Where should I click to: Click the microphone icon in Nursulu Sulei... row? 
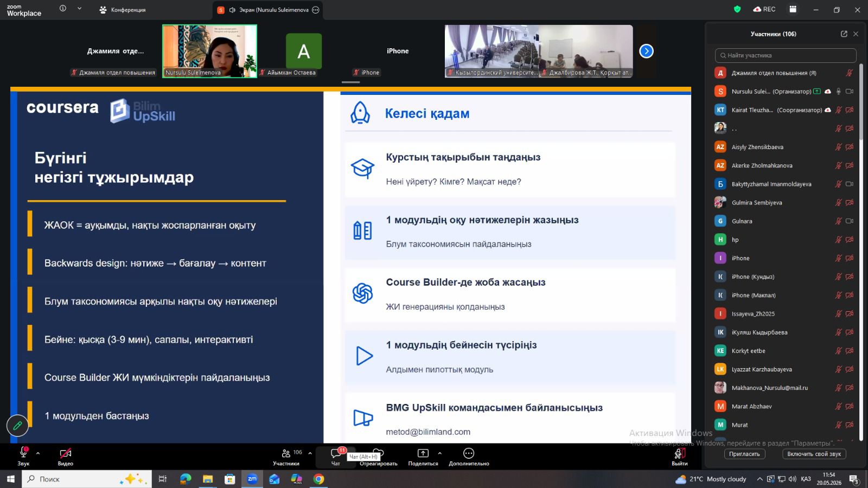pos(839,91)
